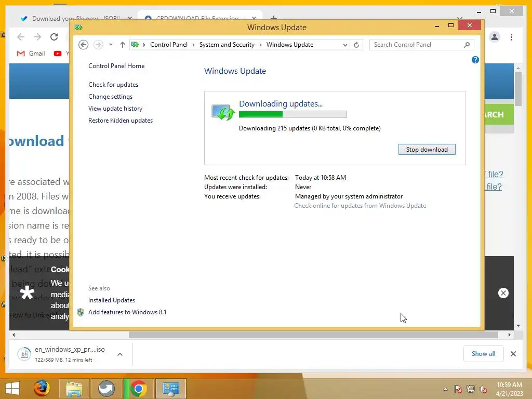The height and width of the screenshot is (399, 532).
Task: Launch Firefox from taskbar
Action: (42, 389)
